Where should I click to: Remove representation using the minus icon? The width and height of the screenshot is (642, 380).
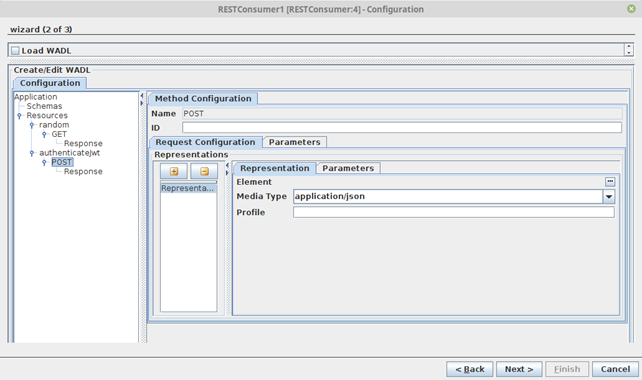click(204, 171)
